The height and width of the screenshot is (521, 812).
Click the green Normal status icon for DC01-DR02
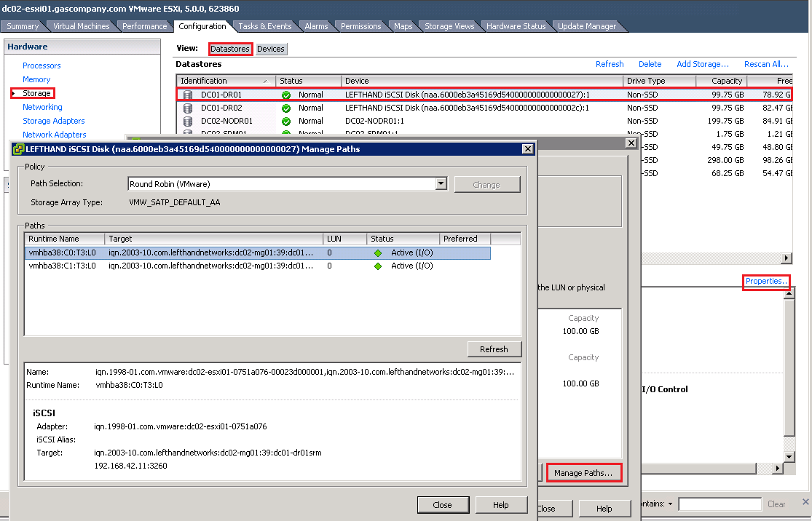pyautogui.click(x=286, y=108)
